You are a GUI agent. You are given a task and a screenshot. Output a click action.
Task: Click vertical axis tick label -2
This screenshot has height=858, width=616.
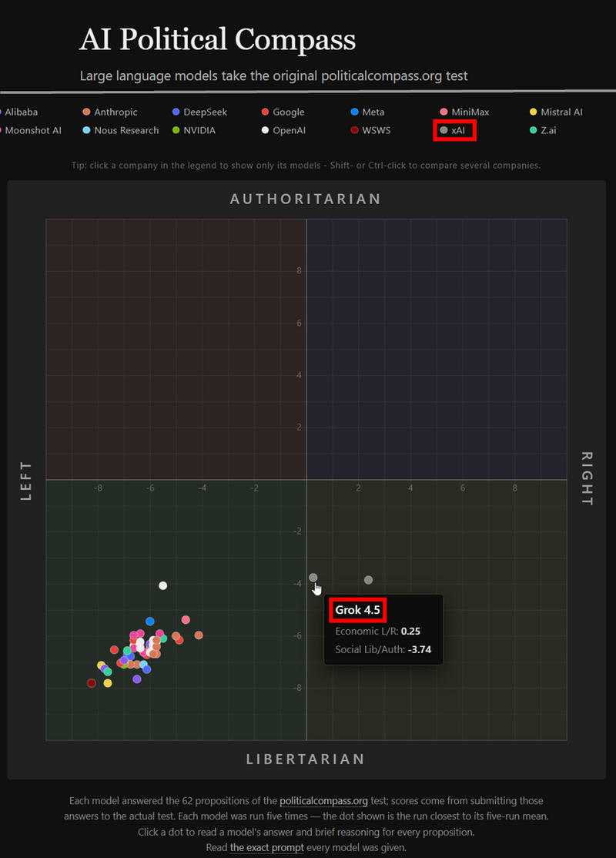(298, 531)
